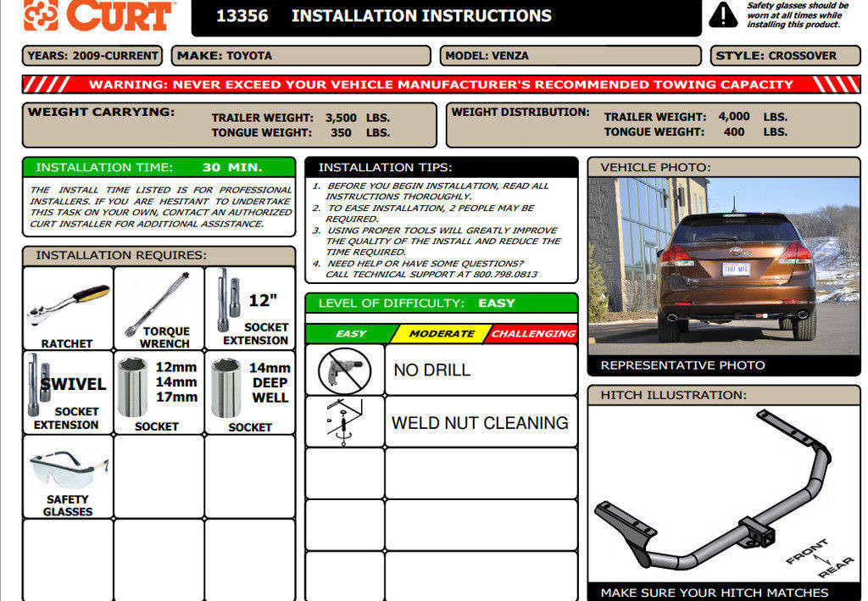Click the "INSTALLATION INSTRUCTIONS" title
Screen dimensions: 868x601
422,16
